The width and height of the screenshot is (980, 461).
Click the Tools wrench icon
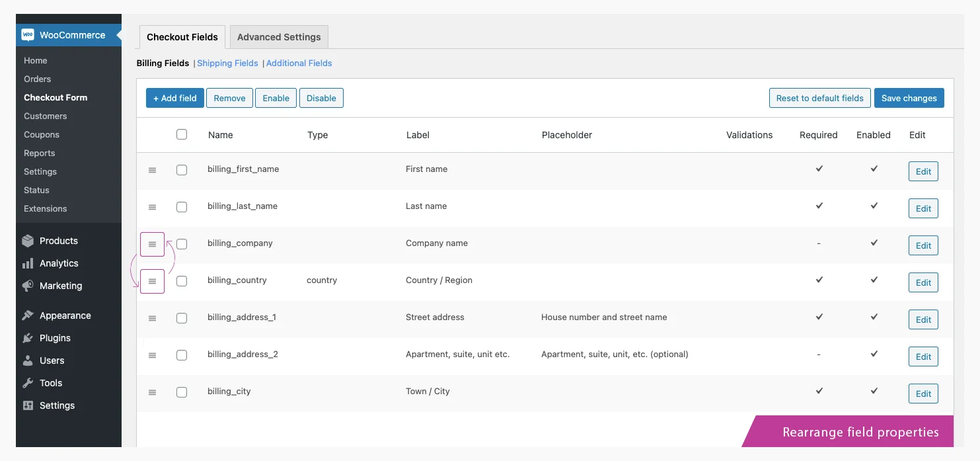[28, 383]
